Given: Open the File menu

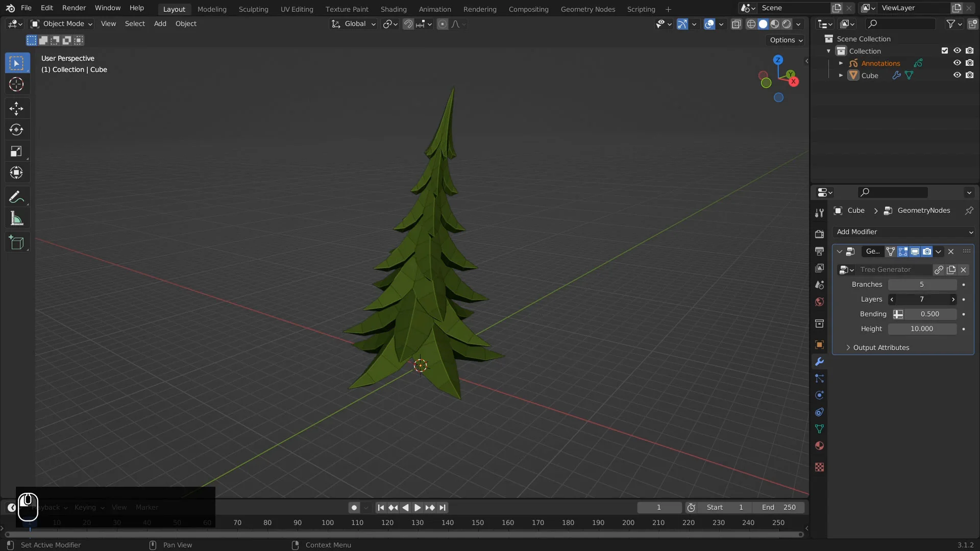Looking at the screenshot, I should tap(26, 8).
